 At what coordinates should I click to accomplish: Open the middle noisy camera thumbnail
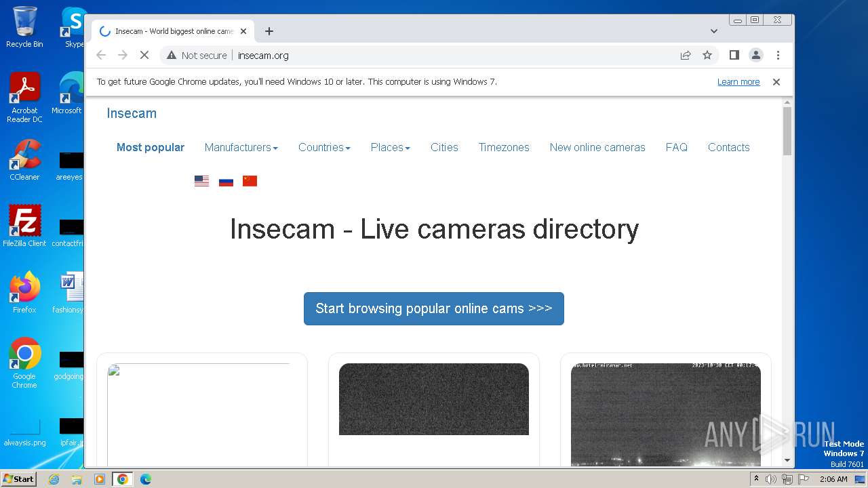click(434, 399)
